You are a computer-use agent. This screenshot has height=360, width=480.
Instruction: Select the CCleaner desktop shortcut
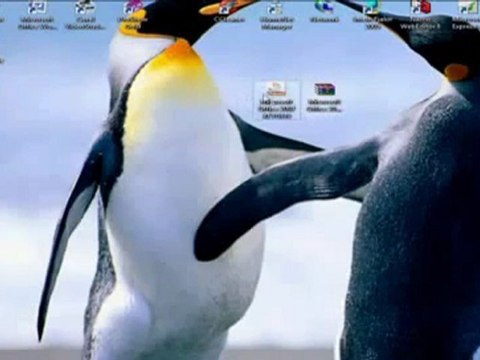[229, 12]
